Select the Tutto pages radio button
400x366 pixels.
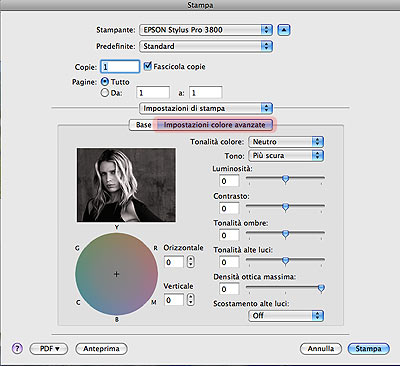point(105,81)
